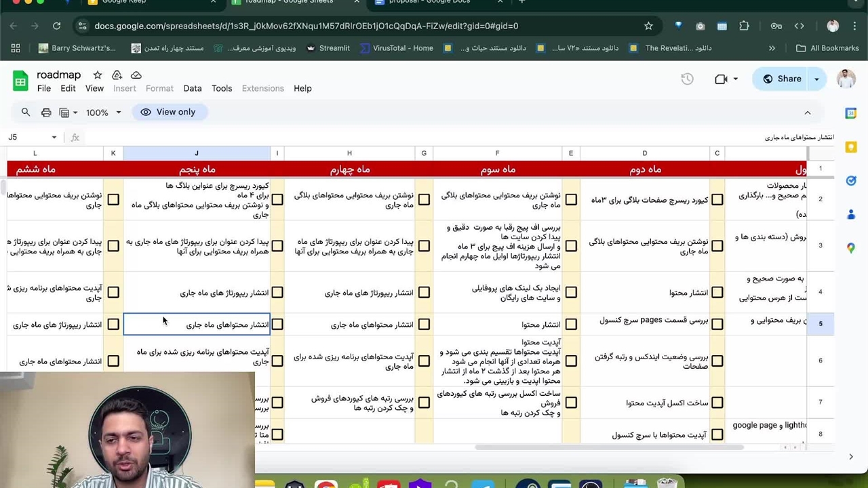The height and width of the screenshot is (488, 868).
Task: Open the Tools menu
Action: 222,89
